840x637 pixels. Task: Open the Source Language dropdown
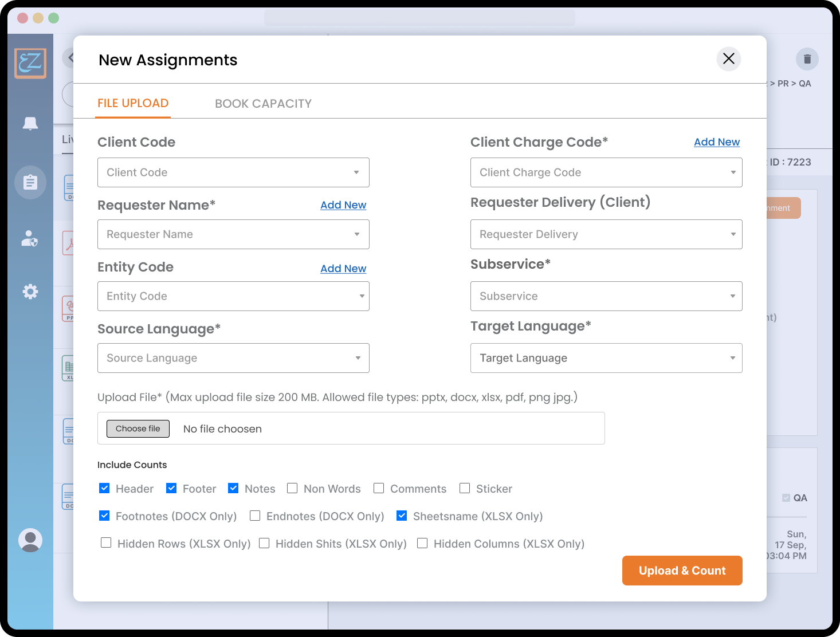pyautogui.click(x=233, y=358)
